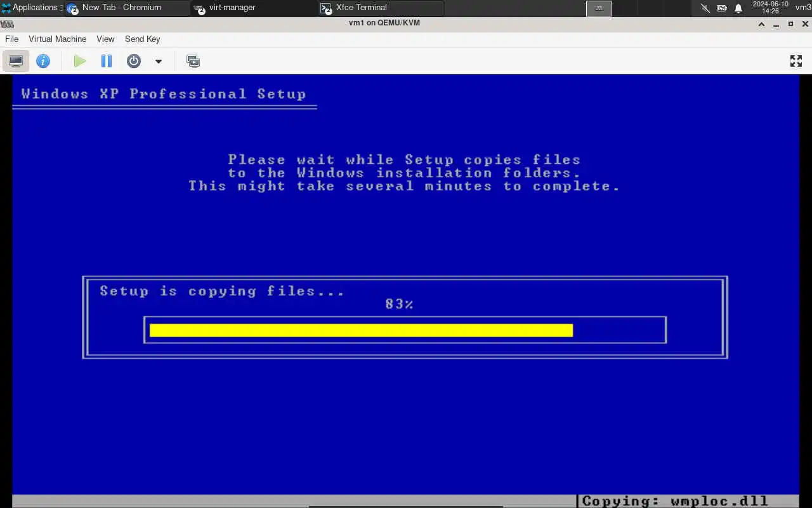Screen dimensions: 812x508
Task: Open the Send Key menu
Action: tap(142, 39)
